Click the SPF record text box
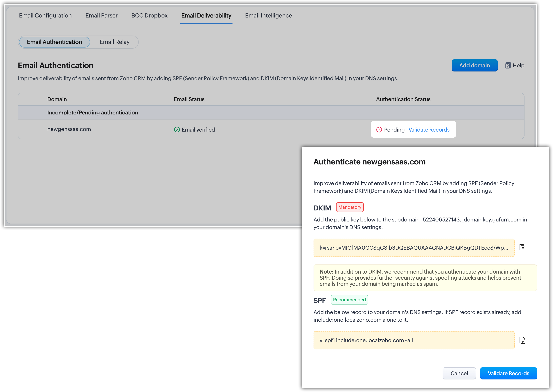The height and width of the screenshot is (392, 553). (x=414, y=340)
